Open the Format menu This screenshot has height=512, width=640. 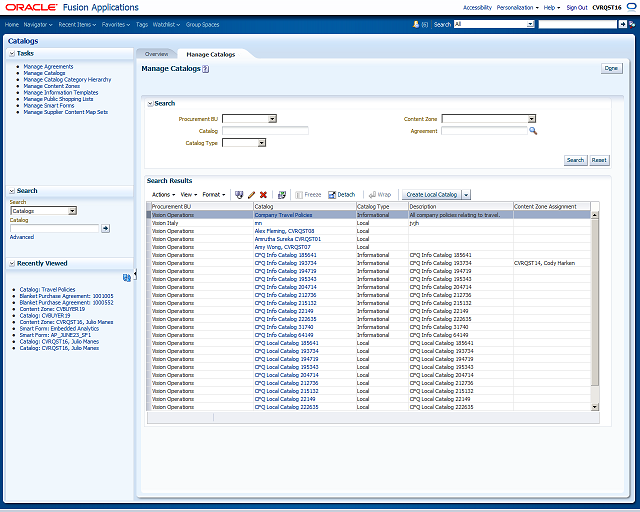click(213, 195)
